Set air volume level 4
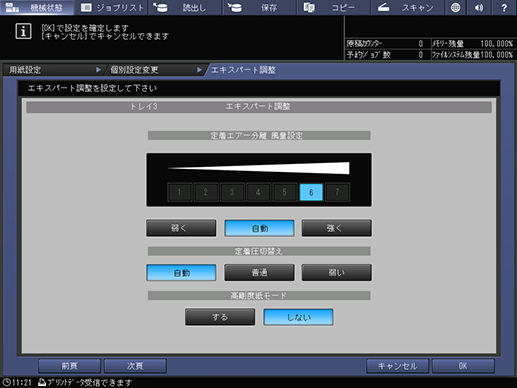Screen dimensions: 517x388 click(258, 192)
